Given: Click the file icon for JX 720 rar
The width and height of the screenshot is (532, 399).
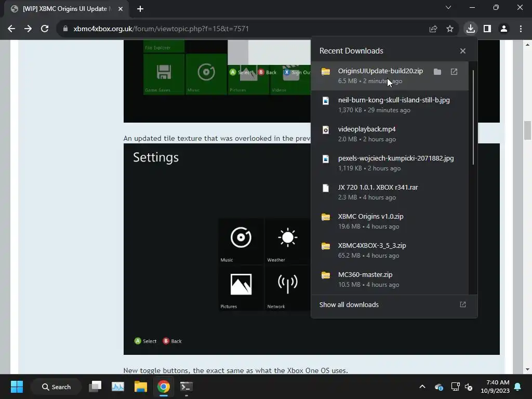Looking at the screenshot, I should [x=326, y=188].
